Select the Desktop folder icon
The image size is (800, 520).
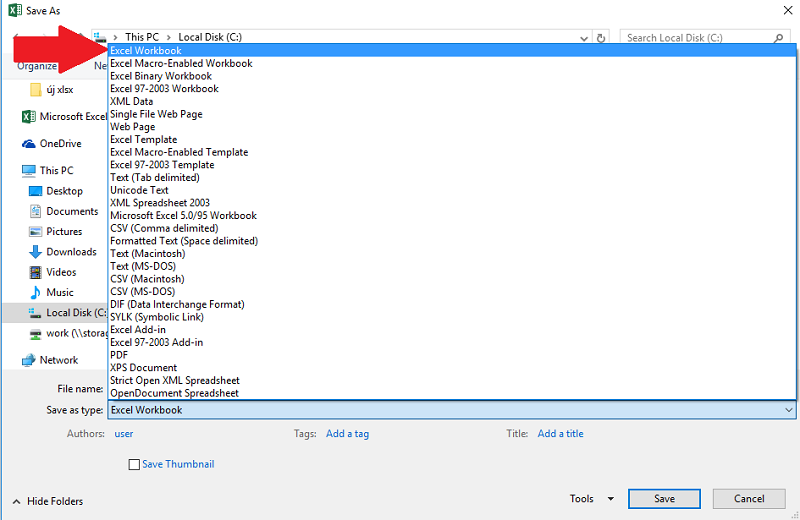pyautogui.click(x=36, y=191)
